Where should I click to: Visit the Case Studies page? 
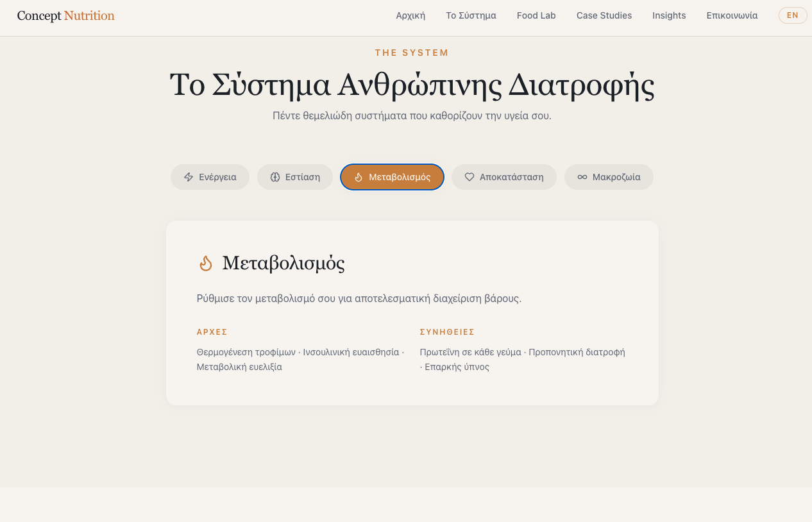tap(604, 15)
